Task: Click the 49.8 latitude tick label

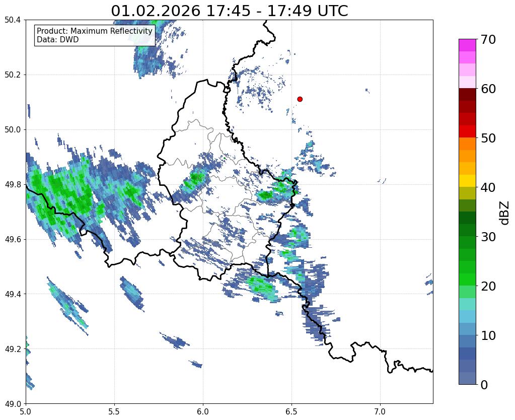Action: tap(13, 184)
